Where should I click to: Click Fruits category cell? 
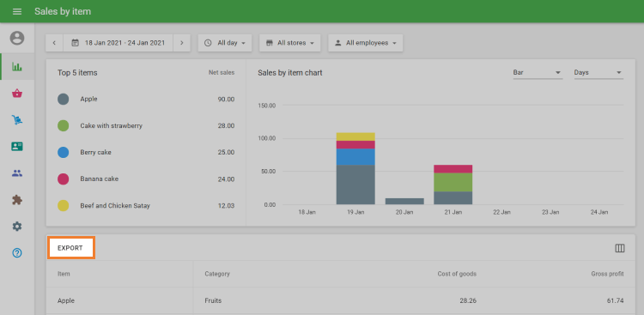tap(213, 300)
